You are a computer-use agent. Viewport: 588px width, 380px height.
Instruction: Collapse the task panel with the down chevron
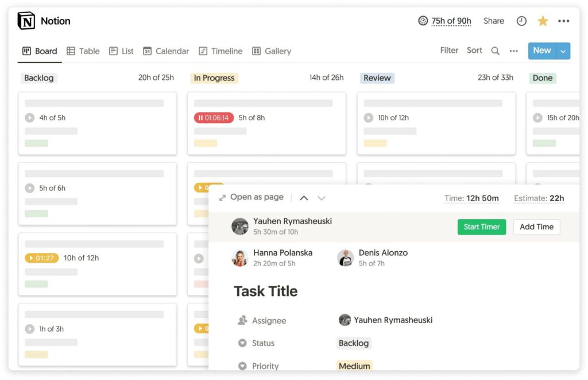(x=322, y=197)
